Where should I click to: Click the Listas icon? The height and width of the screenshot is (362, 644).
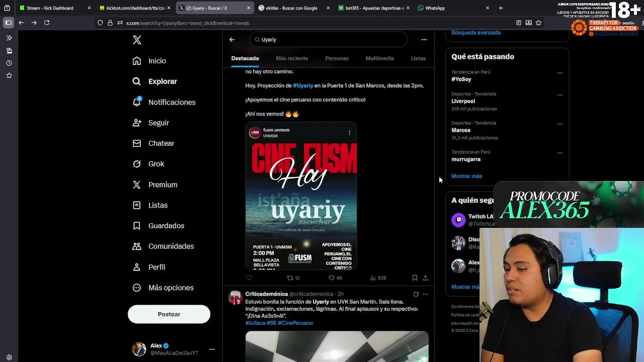click(x=137, y=205)
